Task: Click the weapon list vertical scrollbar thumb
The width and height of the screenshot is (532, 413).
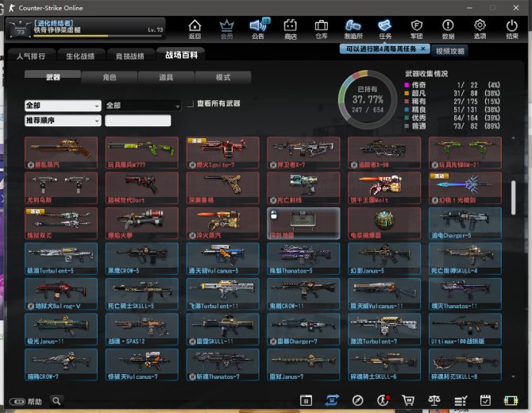Action: [x=513, y=198]
